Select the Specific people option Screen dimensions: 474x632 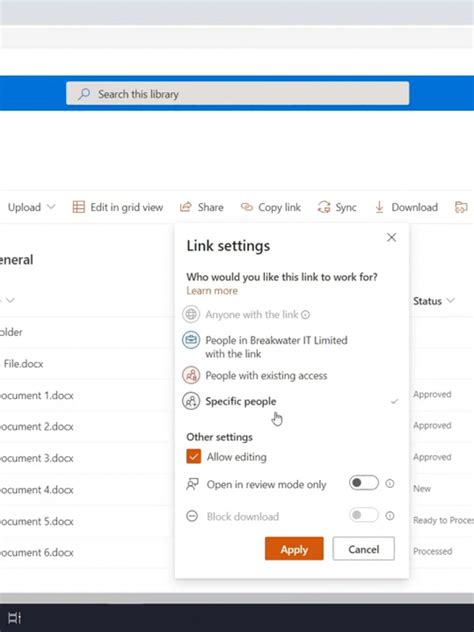290,401
